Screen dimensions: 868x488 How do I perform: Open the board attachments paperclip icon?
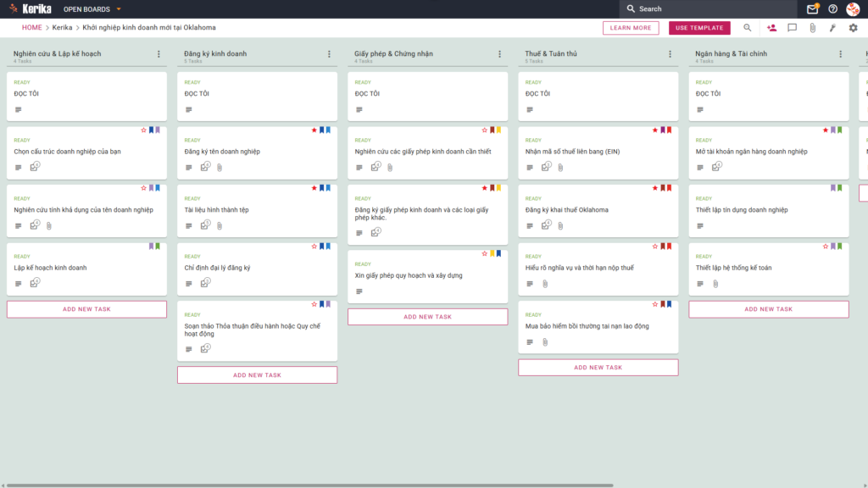click(813, 28)
